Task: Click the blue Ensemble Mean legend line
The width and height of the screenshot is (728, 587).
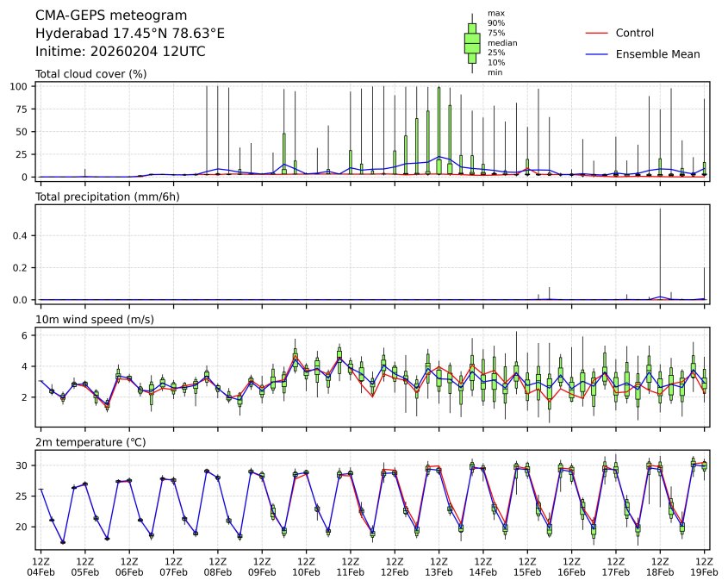Action: 597,53
